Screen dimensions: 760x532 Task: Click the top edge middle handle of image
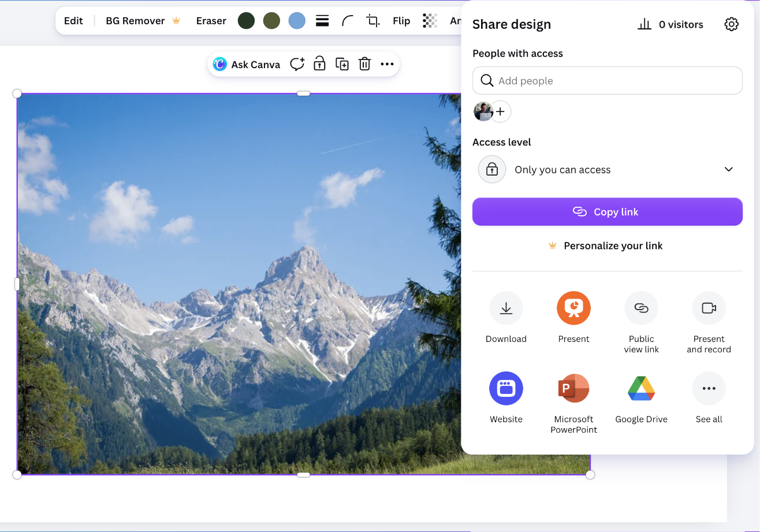click(x=303, y=94)
